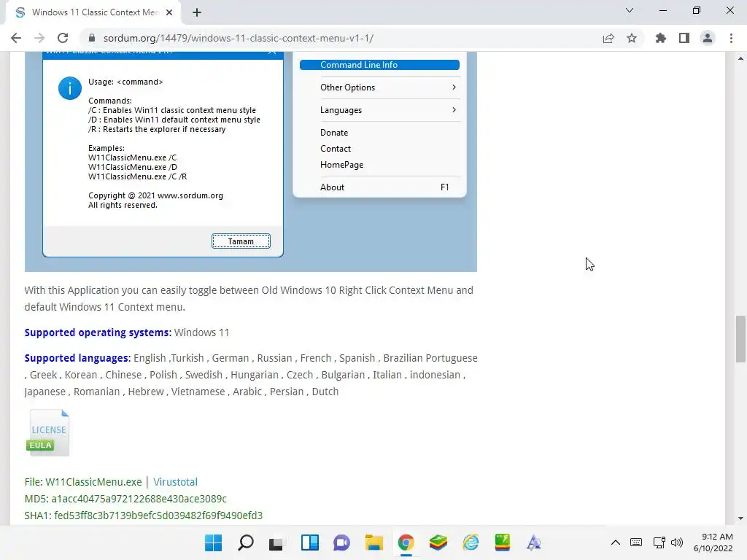
Task: Open a new browser tab
Action: point(197,12)
